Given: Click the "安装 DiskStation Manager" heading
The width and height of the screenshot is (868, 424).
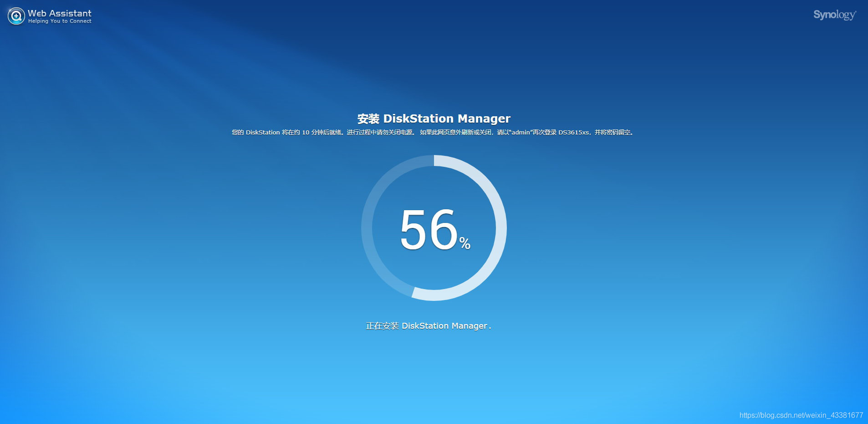Looking at the screenshot, I should pos(434,119).
